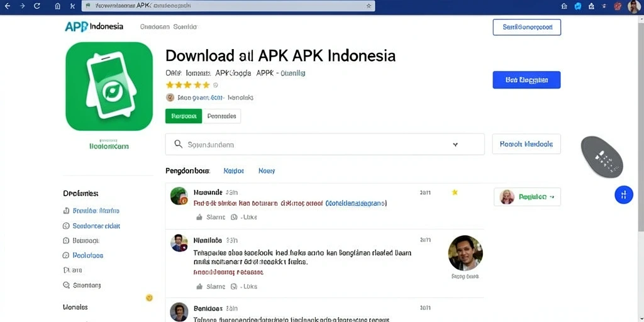Click the Uks comment icon on Nianidoe's review
Viewport: 644px width, 322px height.
click(x=234, y=286)
